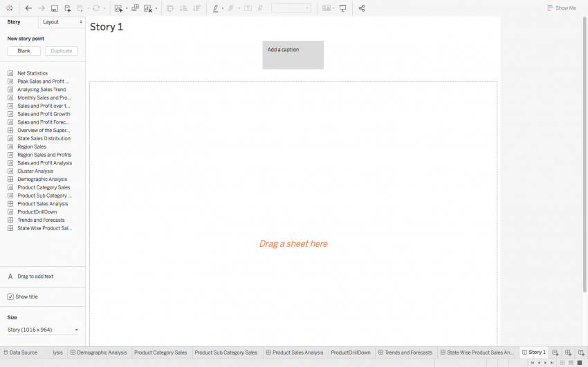
Task: Open the Story size dropdown
Action: (43, 330)
